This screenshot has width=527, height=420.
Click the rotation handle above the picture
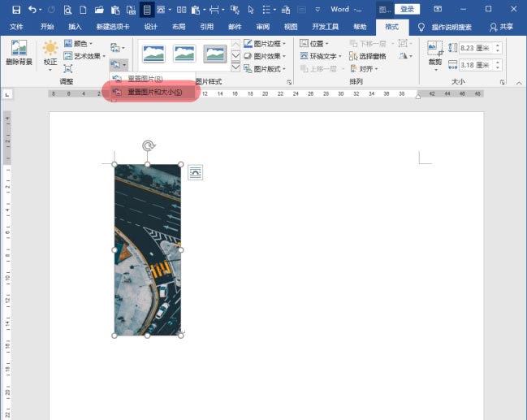pyautogui.click(x=148, y=146)
